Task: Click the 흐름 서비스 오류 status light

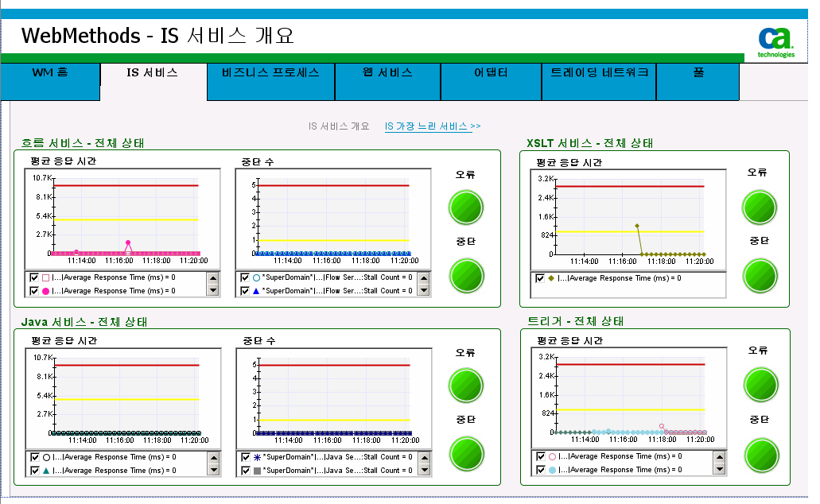Action: tap(466, 207)
